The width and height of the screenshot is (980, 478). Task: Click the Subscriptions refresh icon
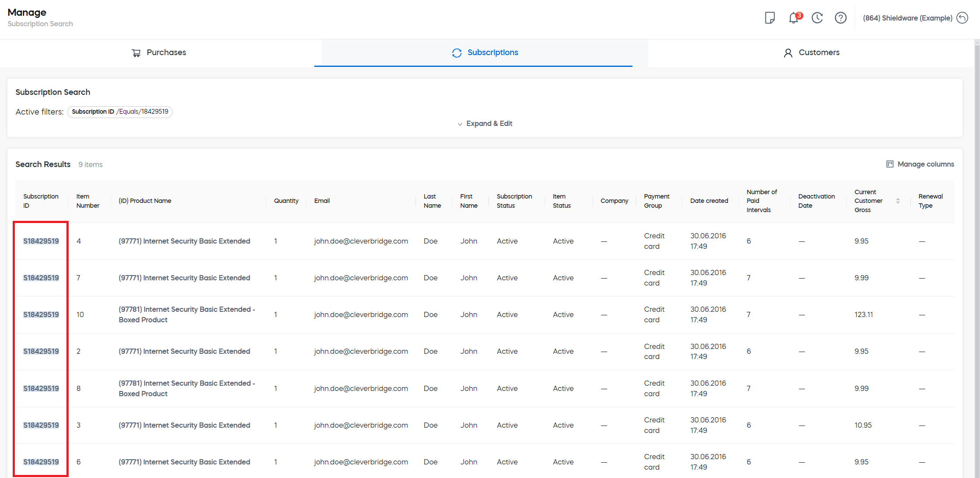click(457, 53)
